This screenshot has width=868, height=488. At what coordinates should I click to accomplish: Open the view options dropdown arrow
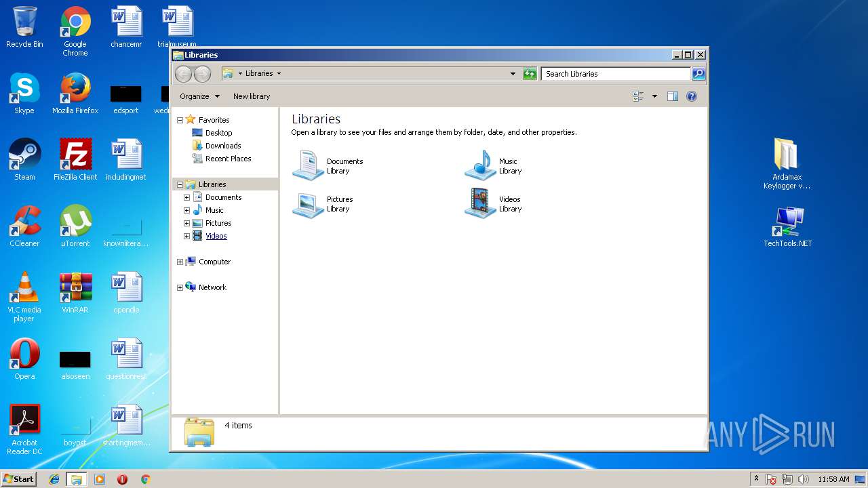point(654,96)
